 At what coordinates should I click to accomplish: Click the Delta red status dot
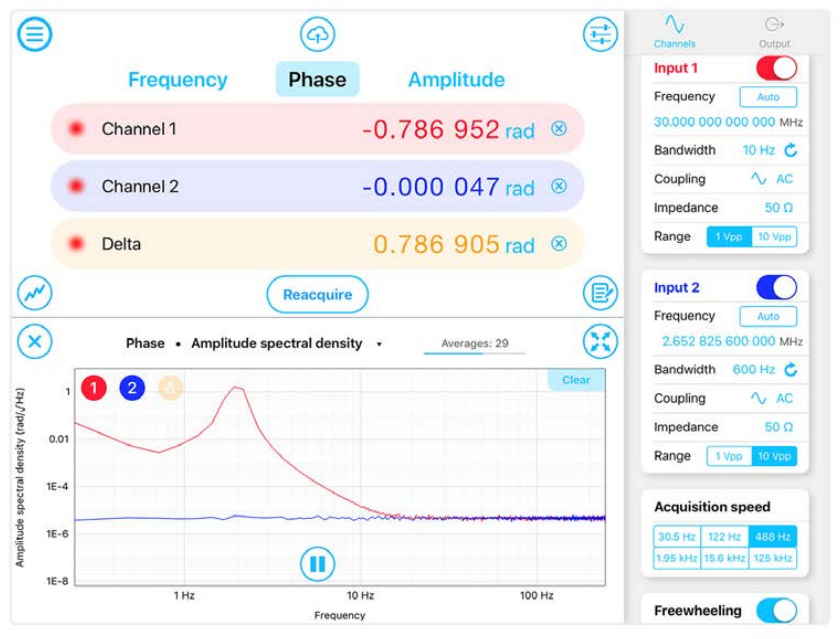click(x=76, y=244)
